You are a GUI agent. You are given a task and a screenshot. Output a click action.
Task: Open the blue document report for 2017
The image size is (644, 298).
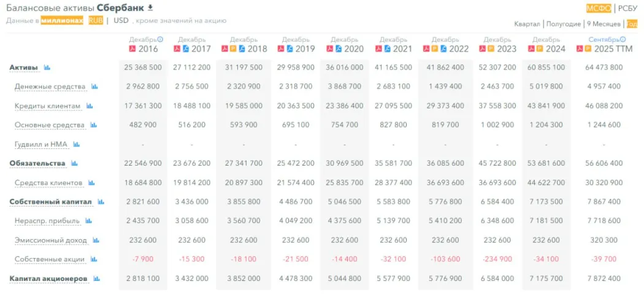(185, 49)
